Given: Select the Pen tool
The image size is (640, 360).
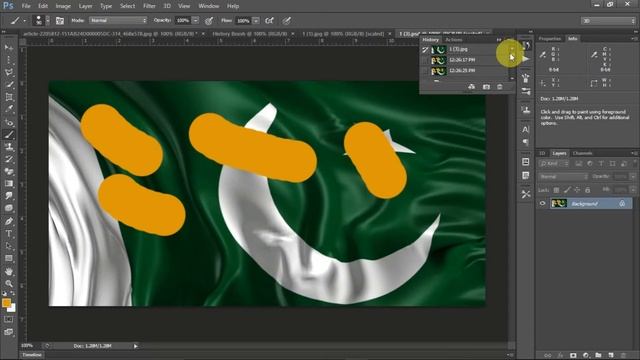Looking at the screenshot, I should [x=9, y=221].
